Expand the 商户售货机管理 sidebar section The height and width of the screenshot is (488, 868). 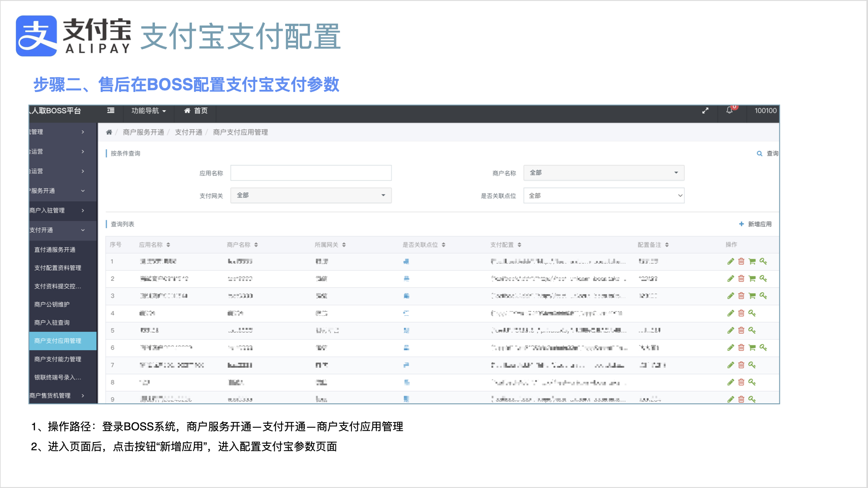pos(63,396)
